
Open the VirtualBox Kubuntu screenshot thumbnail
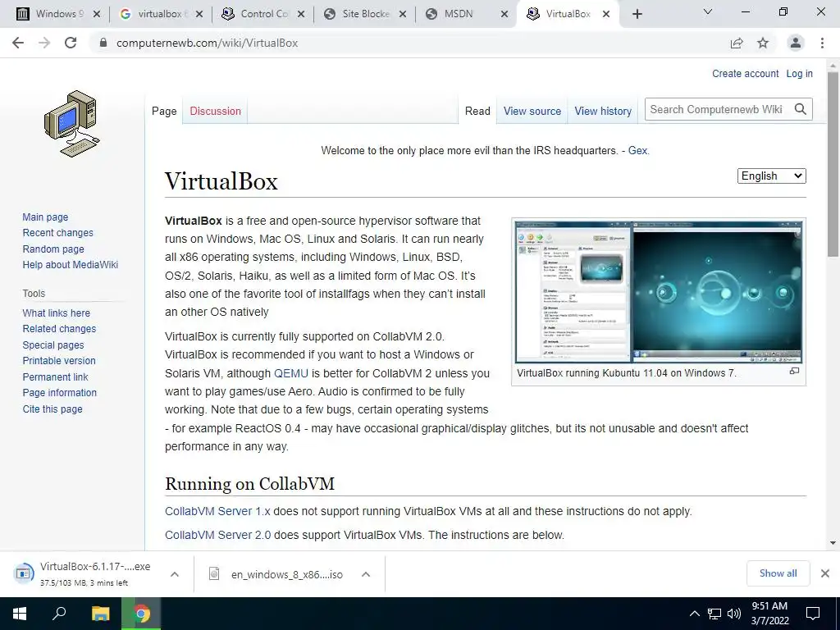[x=659, y=291]
